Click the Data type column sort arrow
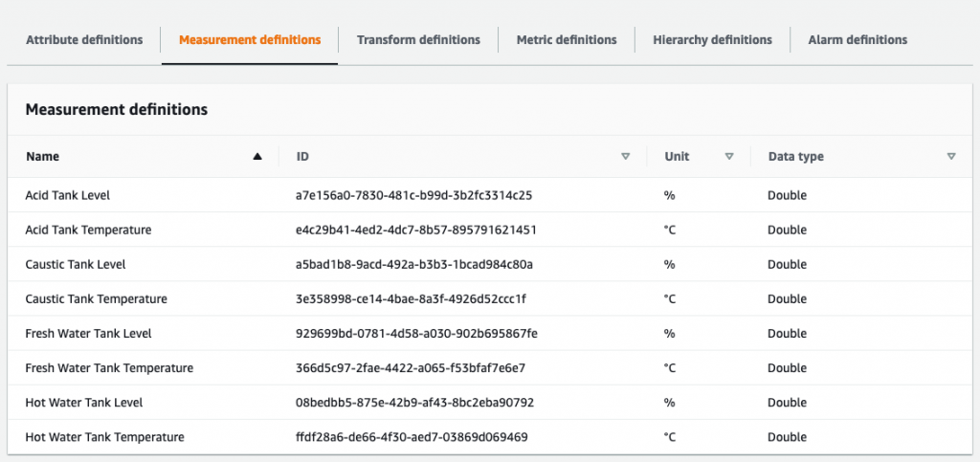The image size is (980, 462). pyautogui.click(x=951, y=157)
